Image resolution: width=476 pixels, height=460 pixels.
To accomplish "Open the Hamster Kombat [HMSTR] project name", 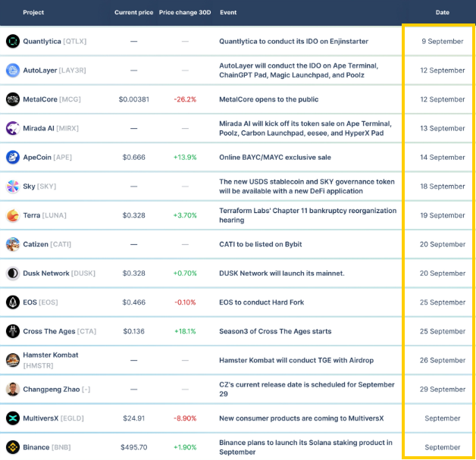I will click(x=50, y=360).
